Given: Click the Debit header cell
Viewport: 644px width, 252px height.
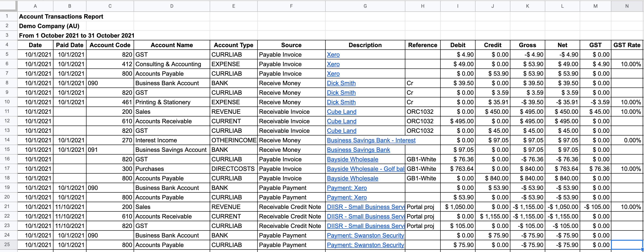Looking at the screenshot, I should 458,45.
